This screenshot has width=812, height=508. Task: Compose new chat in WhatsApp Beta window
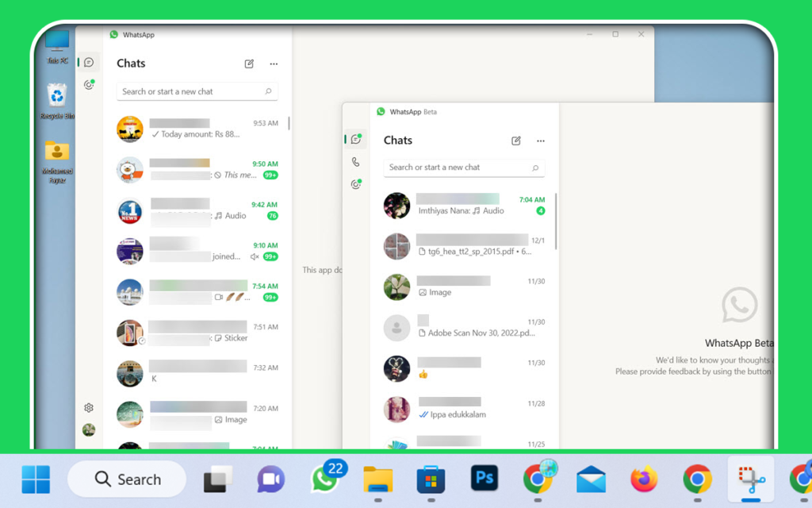515,141
